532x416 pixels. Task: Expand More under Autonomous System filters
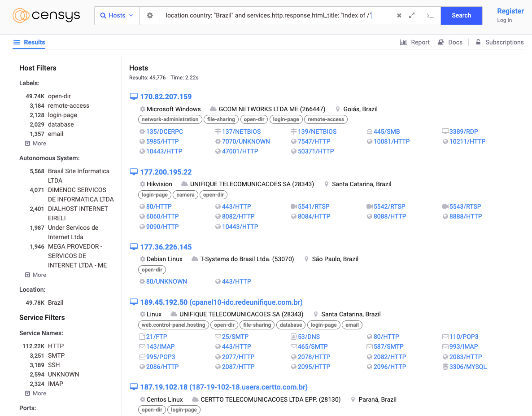point(35,275)
